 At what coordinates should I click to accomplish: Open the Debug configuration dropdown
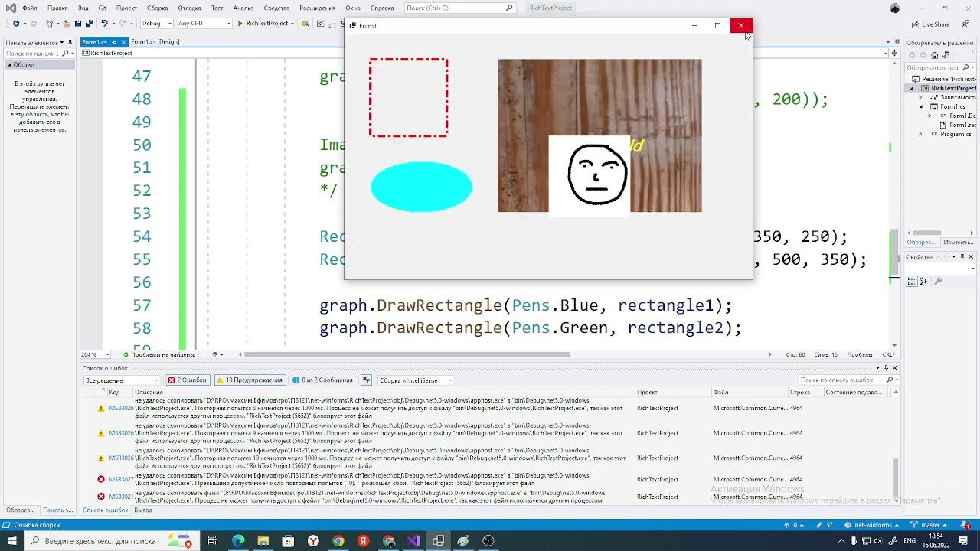(156, 24)
